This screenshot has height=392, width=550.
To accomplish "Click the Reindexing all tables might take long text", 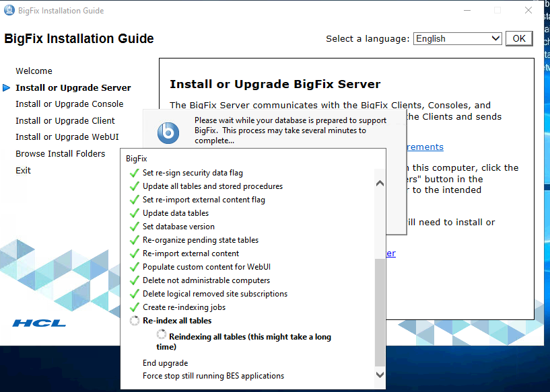I will click(x=244, y=342).
